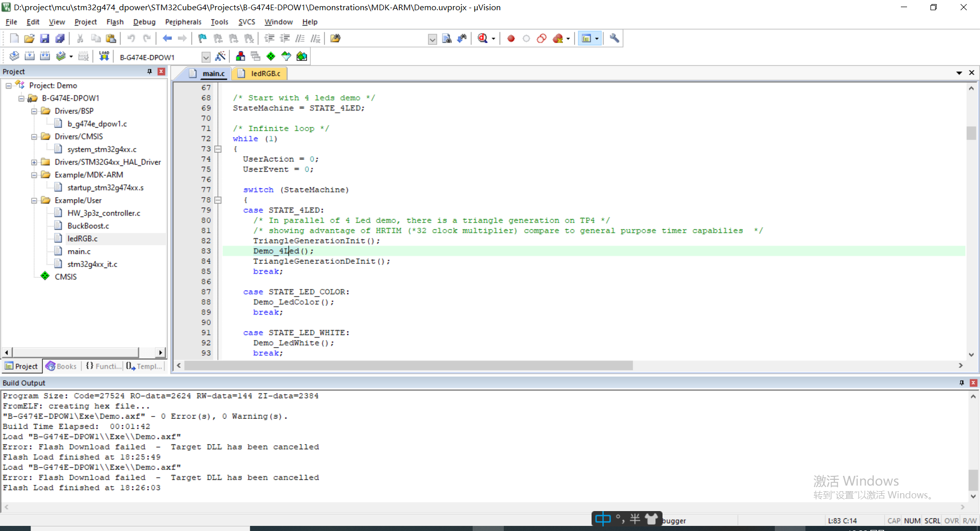Open the Flash menu
Image resolution: width=980 pixels, height=531 pixels.
(x=115, y=22)
